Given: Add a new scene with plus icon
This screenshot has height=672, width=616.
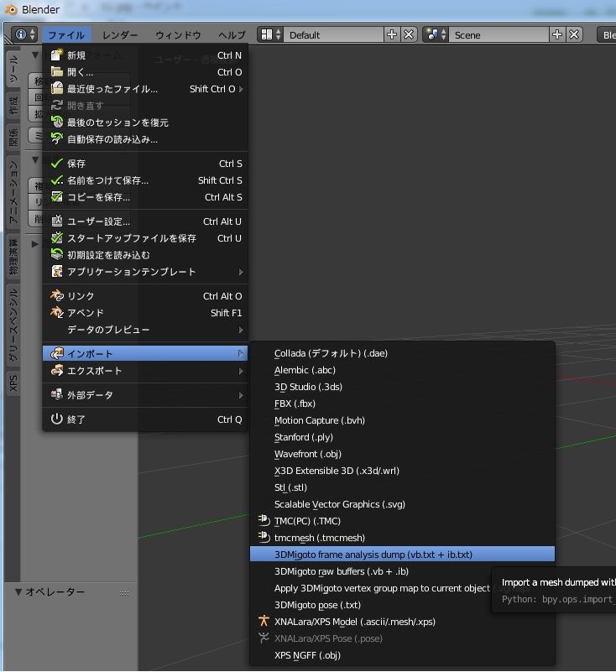Looking at the screenshot, I should [x=557, y=34].
